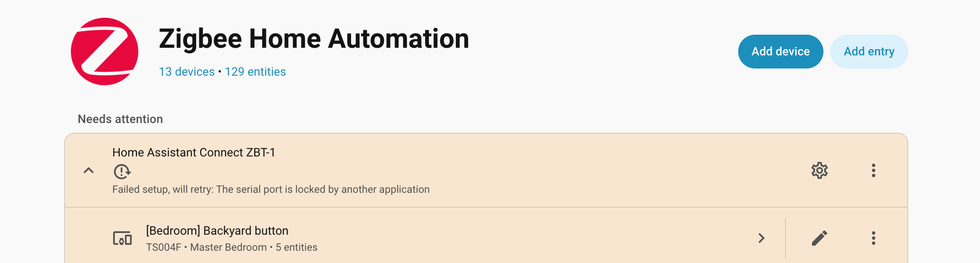Click the Add entry button
The width and height of the screenshot is (980, 263).
tap(869, 52)
